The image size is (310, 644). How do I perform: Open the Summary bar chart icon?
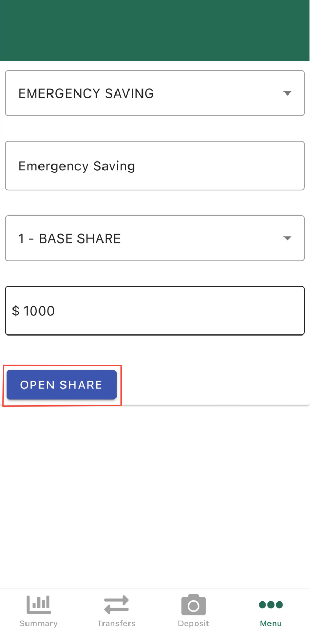[38, 605]
